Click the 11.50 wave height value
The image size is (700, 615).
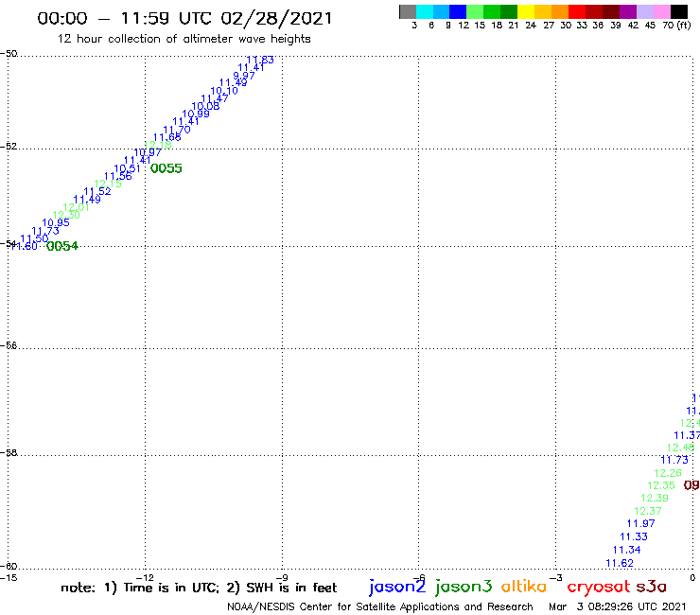(34, 239)
